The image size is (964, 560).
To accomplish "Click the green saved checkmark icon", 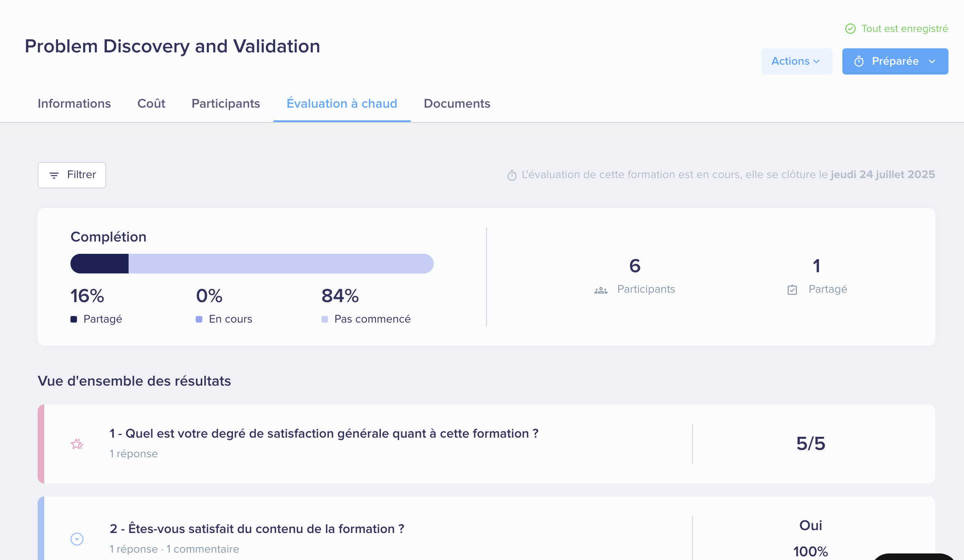I will tap(851, 29).
